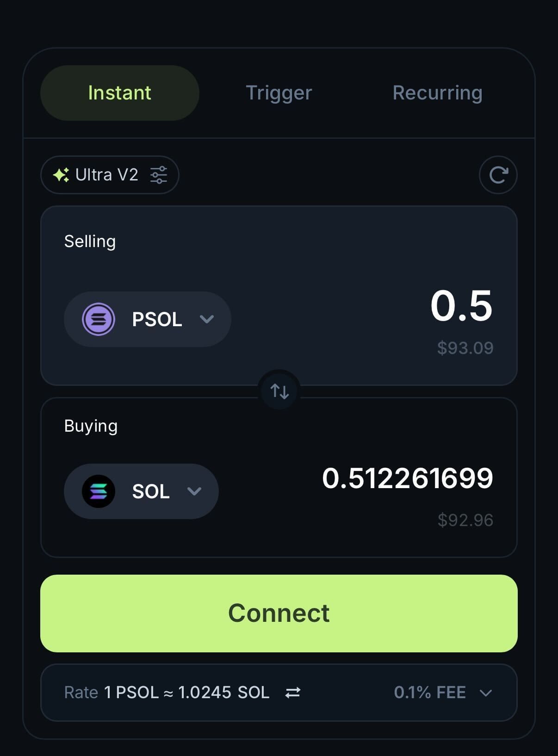Select the PSOL token name

(157, 319)
